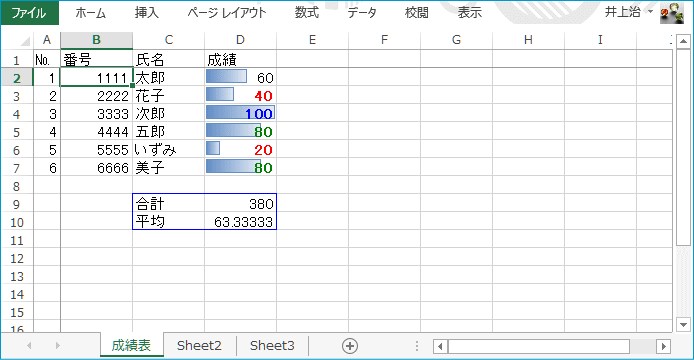Select cell with value 5555
Image resolution: width=694 pixels, height=360 pixels.
(x=96, y=150)
